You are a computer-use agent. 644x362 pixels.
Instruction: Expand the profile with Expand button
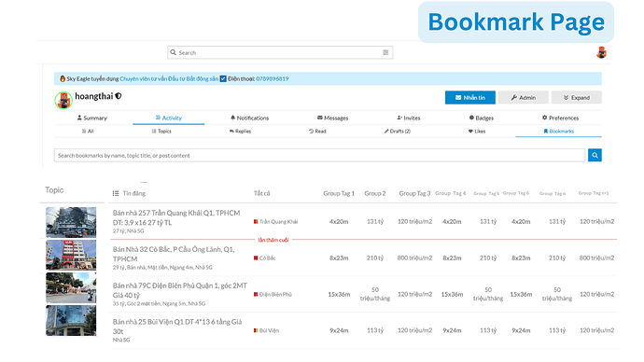pyautogui.click(x=577, y=98)
